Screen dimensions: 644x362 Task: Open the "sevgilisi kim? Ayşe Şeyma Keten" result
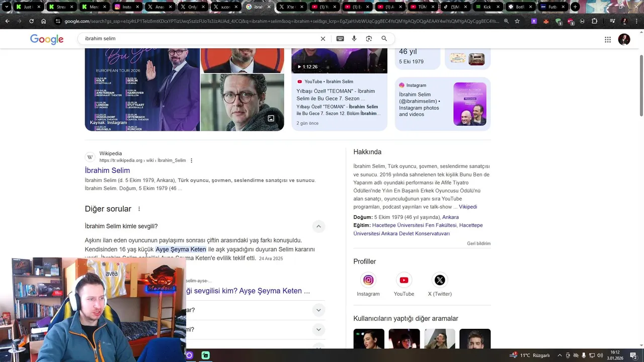[248, 291]
